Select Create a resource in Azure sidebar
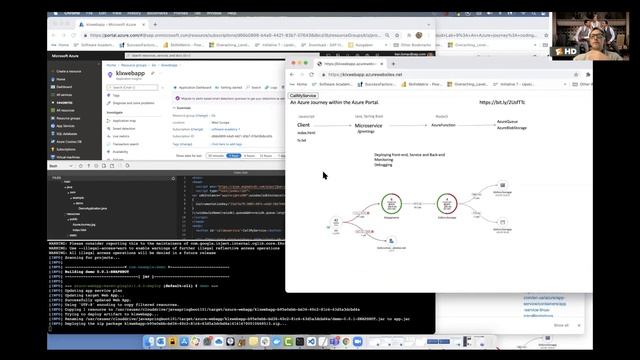Screen dimensions: 640x360 66,71
